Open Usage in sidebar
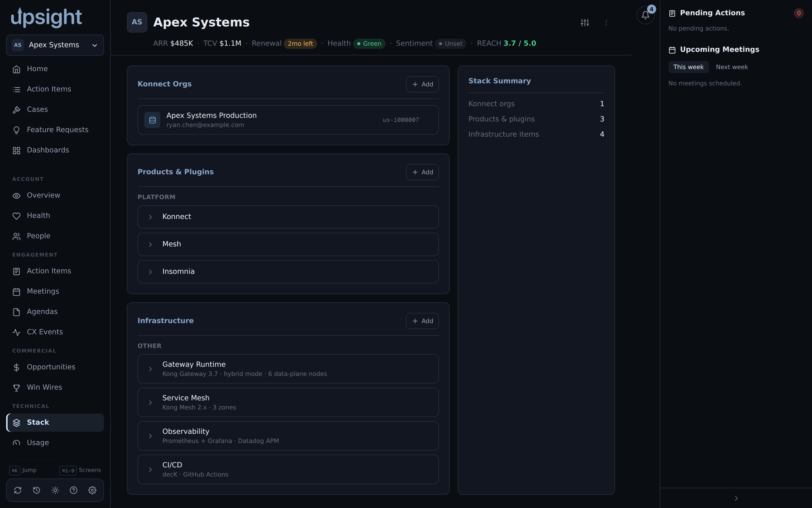Viewport: 812px width, 508px height. pyautogui.click(x=55, y=443)
